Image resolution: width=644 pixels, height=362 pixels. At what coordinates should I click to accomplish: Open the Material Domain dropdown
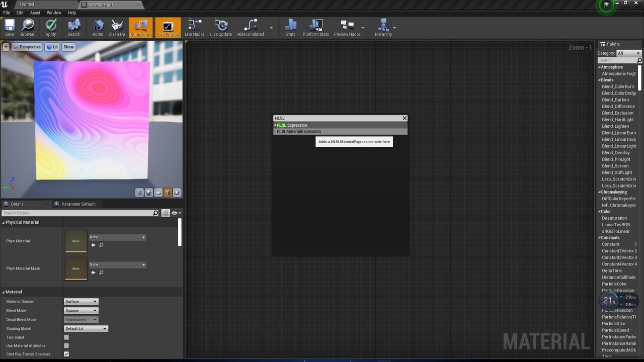81,302
